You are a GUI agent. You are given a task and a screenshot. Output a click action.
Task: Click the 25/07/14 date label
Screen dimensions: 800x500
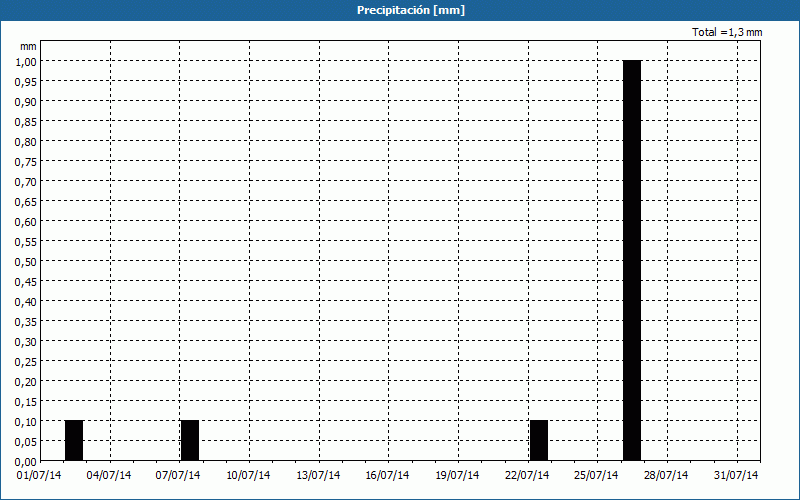click(596, 475)
